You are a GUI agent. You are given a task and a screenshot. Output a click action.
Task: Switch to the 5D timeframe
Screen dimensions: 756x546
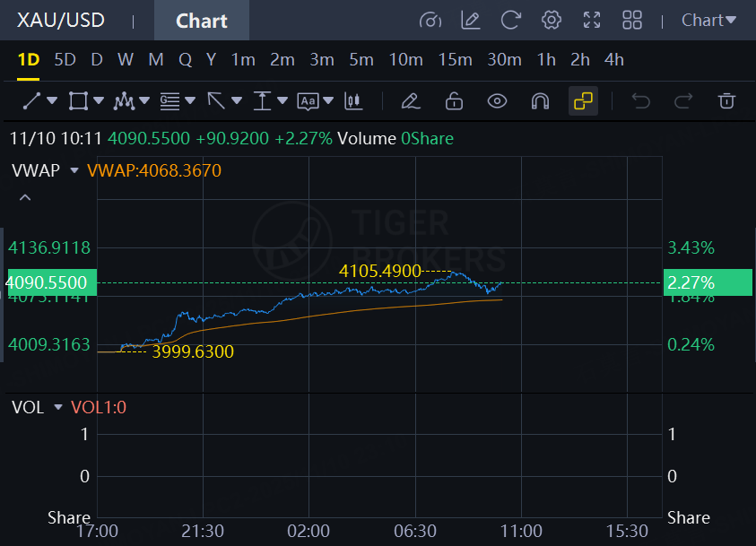[65, 60]
